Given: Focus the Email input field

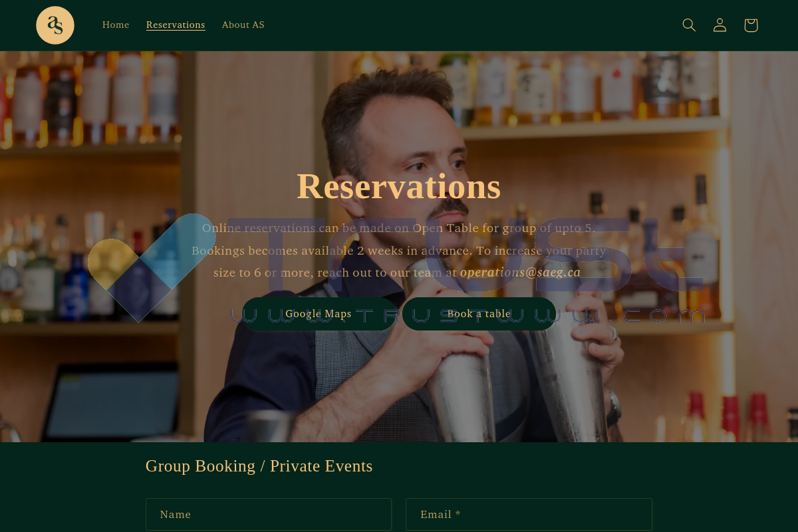Looking at the screenshot, I should [529, 515].
